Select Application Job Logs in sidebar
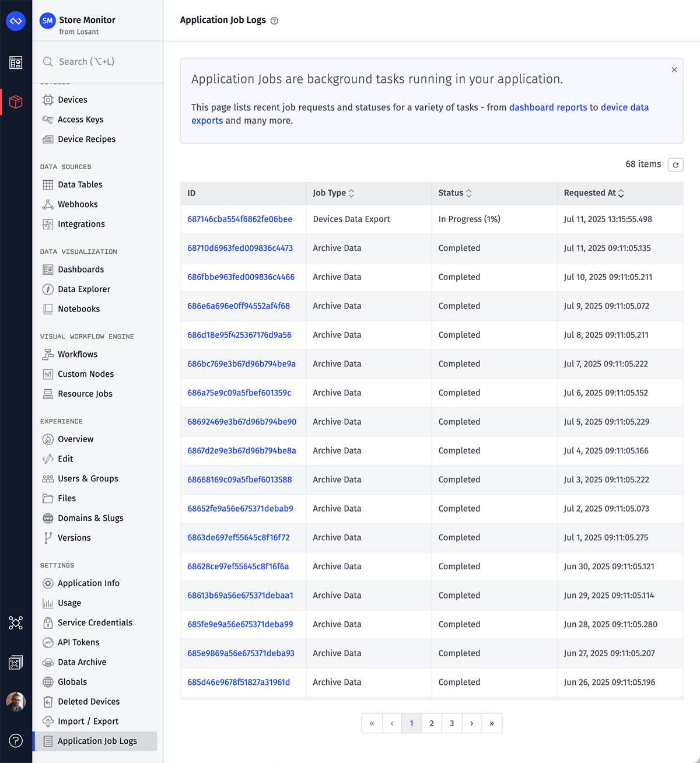 click(x=96, y=741)
